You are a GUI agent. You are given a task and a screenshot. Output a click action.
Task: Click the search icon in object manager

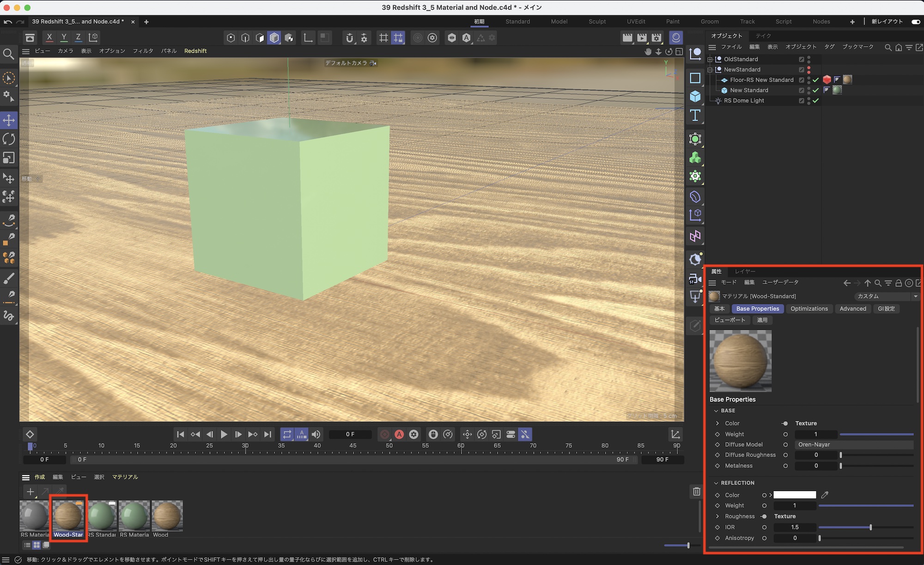tap(888, 47)
